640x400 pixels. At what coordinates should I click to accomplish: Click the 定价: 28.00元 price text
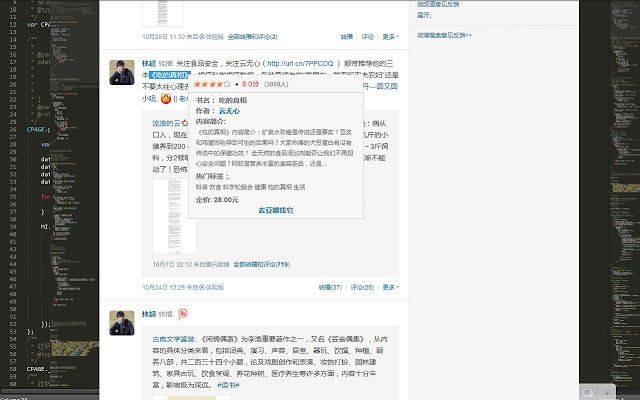point(217,200)
